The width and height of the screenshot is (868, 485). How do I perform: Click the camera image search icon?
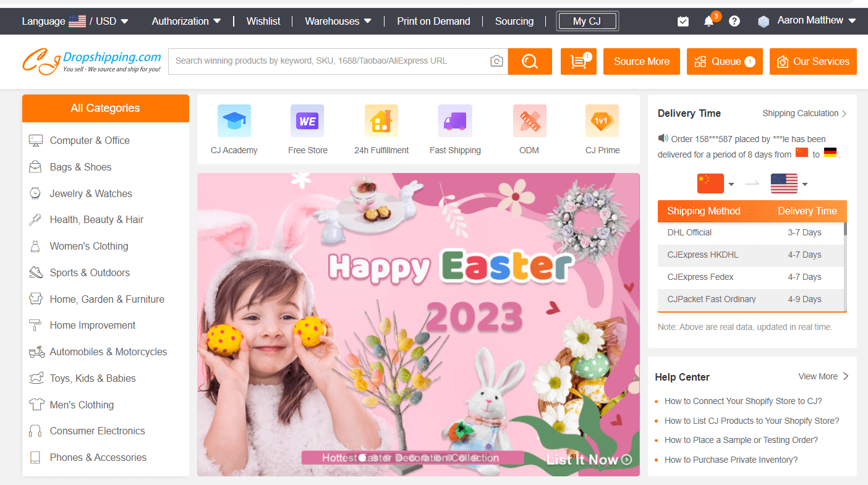coord(496,61)
